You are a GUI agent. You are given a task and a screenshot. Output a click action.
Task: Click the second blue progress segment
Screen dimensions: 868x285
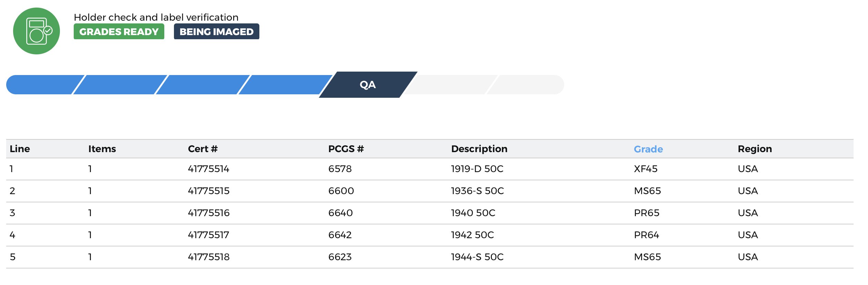coord(121,85)
